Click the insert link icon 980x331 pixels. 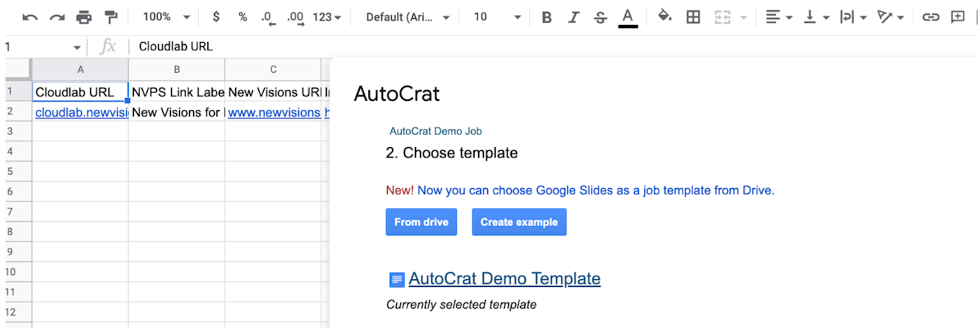coord(930,17)
